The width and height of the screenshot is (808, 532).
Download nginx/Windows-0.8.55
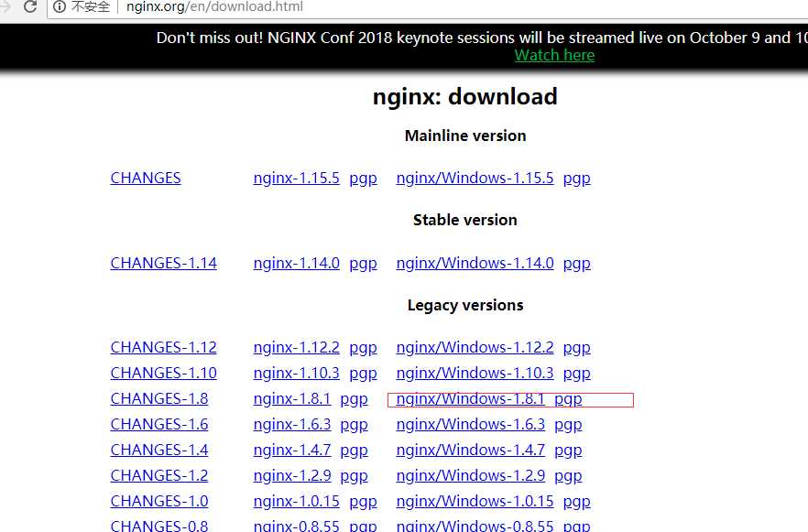click(x=475, y=526)
